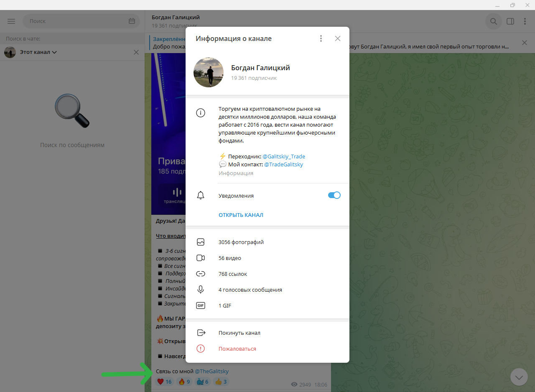Click the video camera icon

tap(201, 258)
